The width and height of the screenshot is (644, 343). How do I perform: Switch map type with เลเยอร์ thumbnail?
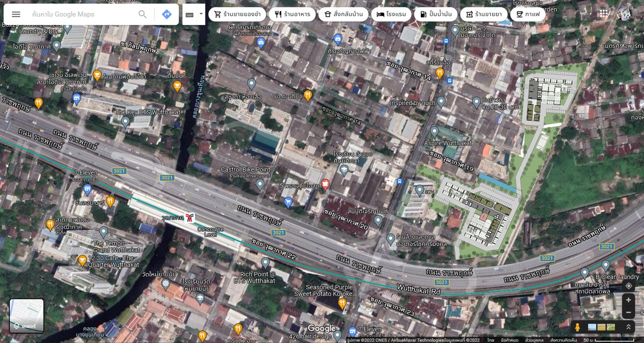click(x=27, y=316)
